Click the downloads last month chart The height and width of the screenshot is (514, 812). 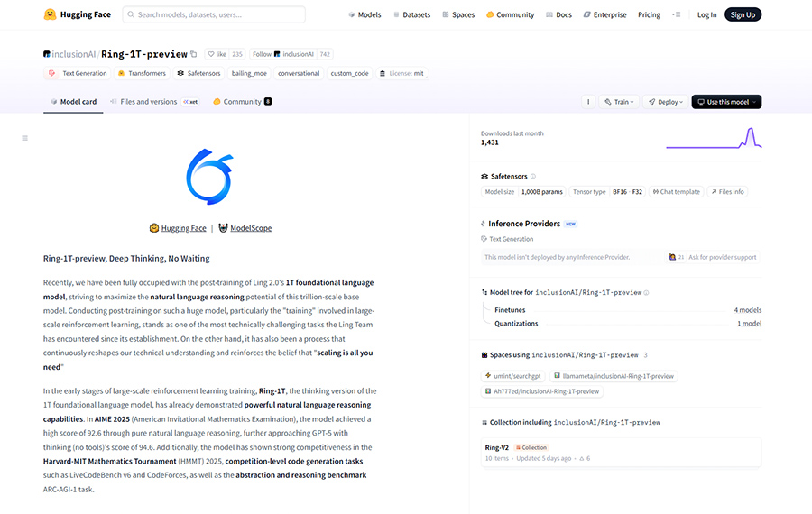(x=713, y=138)
